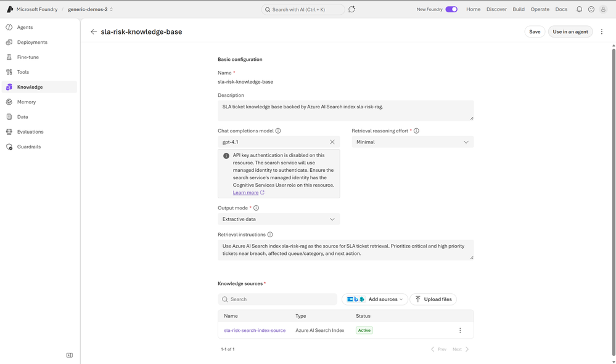
Task: Click the Azure AI Search Index type cell
Action: point(320,330)
